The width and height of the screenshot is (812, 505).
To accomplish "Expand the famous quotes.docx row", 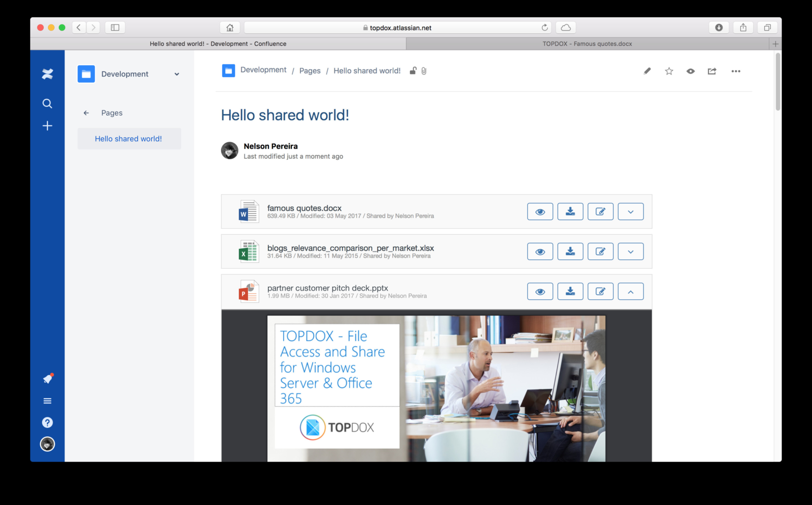I will tap(630, 212).
